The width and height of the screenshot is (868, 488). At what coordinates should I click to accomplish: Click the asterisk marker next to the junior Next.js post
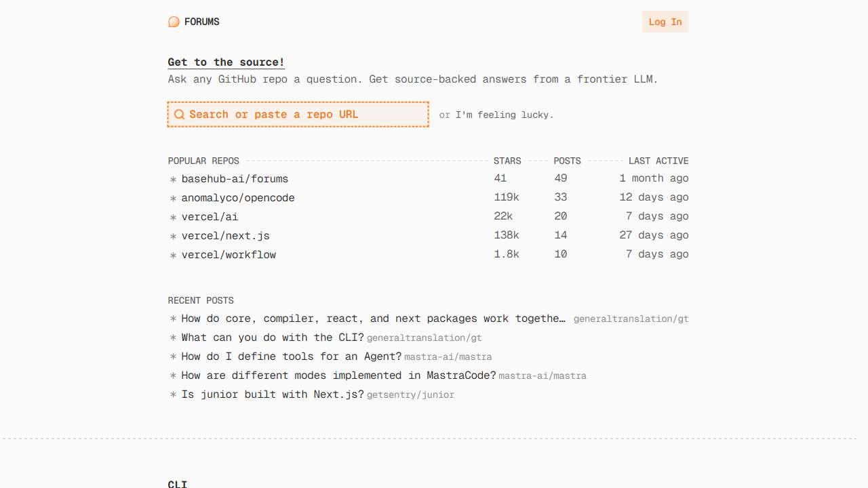pos(173,394)
